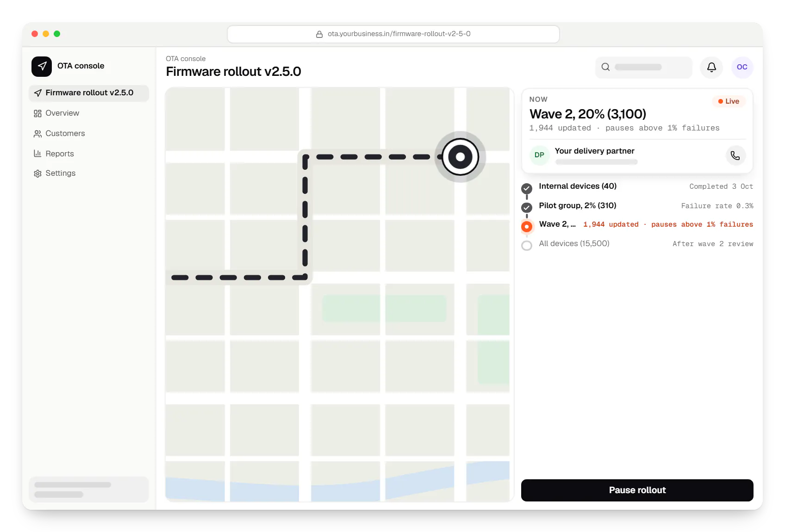Click Internal devices (40) row text
This screenshot has height=532, width=785.
coord(578,186)
